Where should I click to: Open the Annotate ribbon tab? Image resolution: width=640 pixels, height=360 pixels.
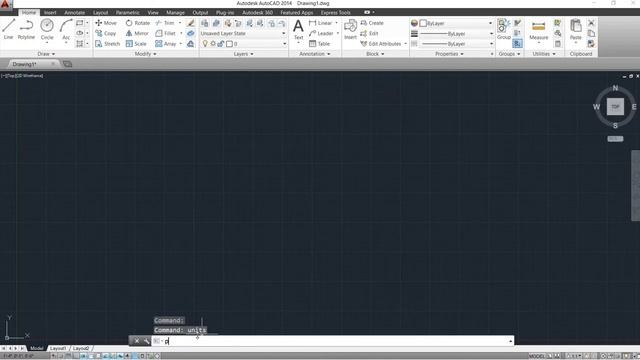click(74, 13)
